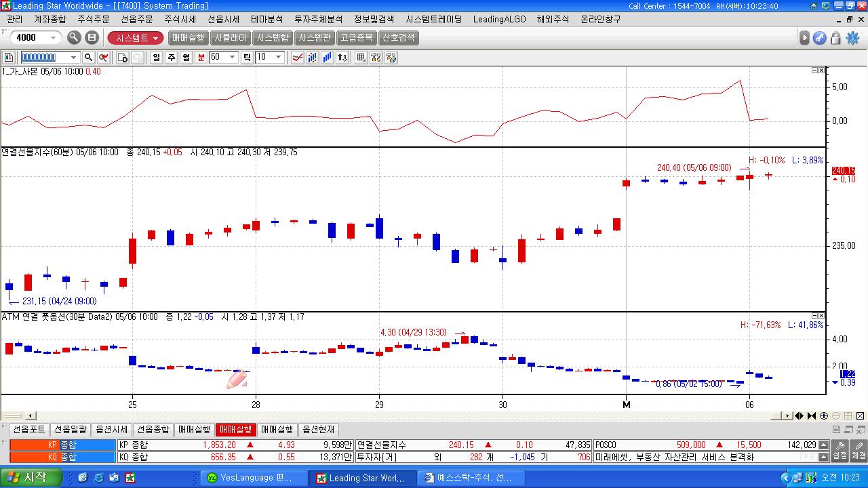Toggle the 일 (daily) period button
Viewport: 868px width, 488px height.
[x=156, y=58]
